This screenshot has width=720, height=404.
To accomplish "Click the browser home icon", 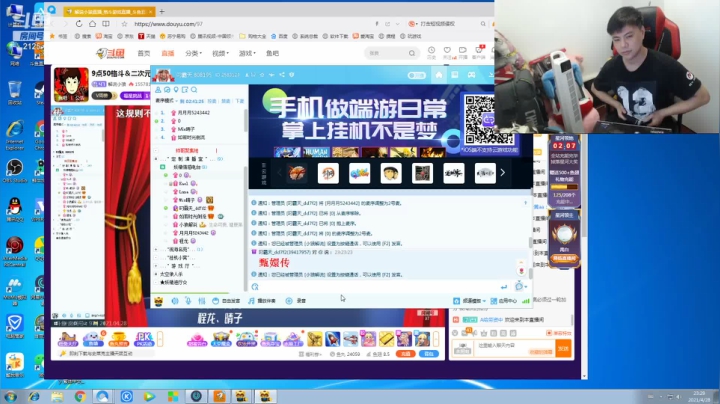I will click(x=92, y=24).
